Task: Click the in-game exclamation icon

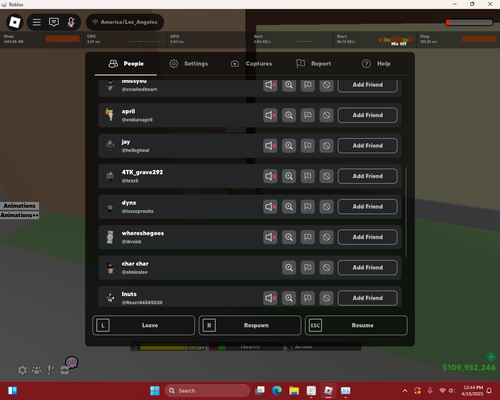Action: click(x=50, y=370)
